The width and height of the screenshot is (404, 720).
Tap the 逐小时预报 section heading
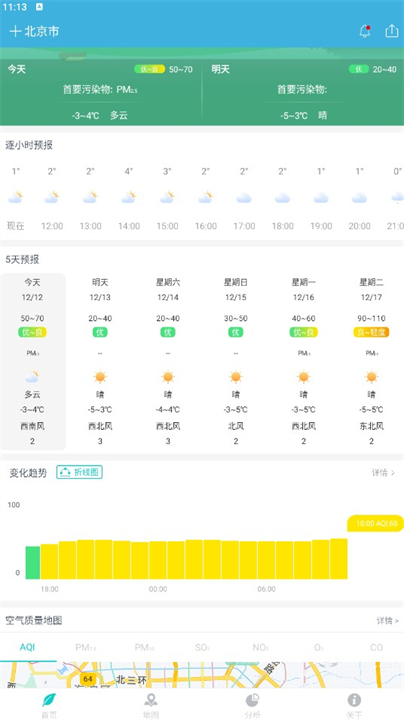(x=29, y=145)
